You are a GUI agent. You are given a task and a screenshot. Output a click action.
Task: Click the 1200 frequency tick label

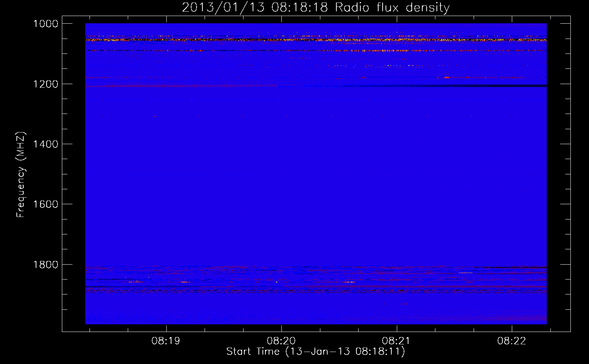46,84
